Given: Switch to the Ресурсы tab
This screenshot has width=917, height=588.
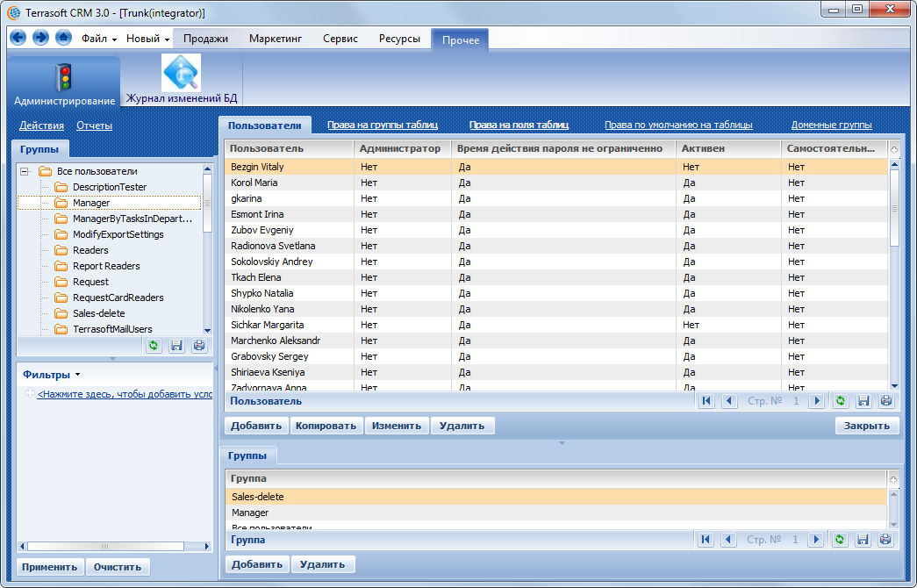Looking at the screenshot, I should 399,39.
